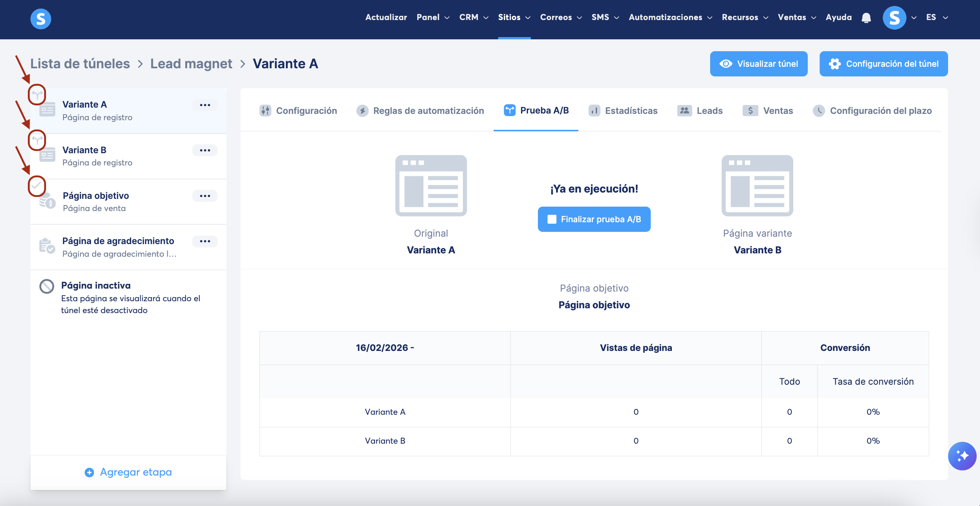
Task: Open the Variante A three-dot menu
Action: click(x=205, y=105)
